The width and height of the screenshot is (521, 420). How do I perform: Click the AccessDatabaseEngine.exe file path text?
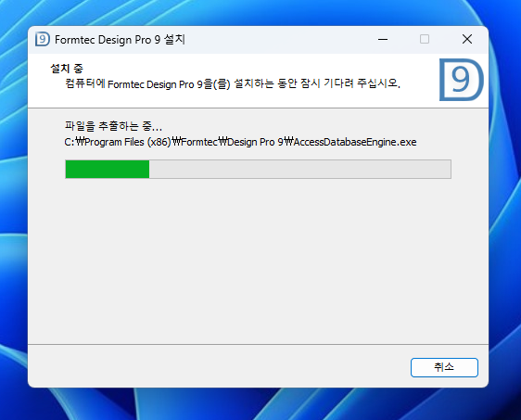(x=240, y=142)
